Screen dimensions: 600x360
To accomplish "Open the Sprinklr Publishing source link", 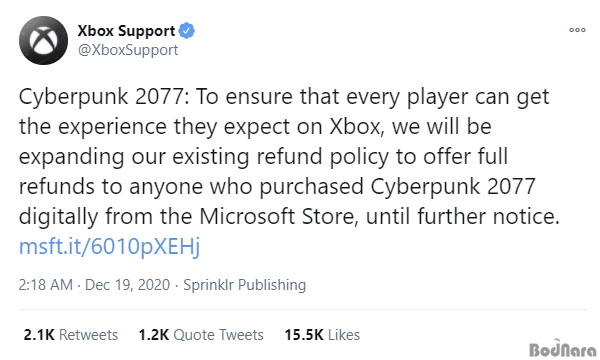I will coord(245,285).
